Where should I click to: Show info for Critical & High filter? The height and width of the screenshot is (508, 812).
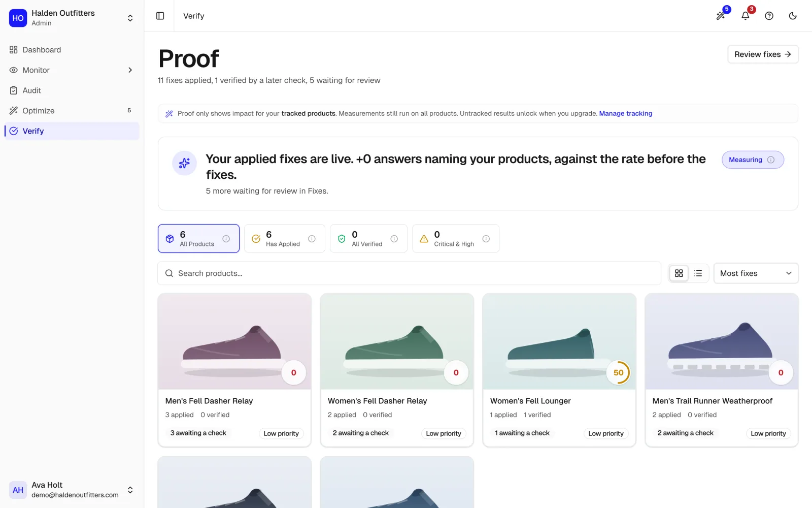tap(486, 239)
